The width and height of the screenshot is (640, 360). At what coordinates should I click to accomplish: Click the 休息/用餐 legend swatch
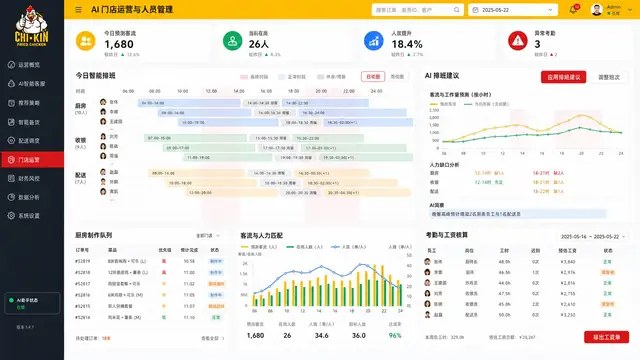coord(320,77)
